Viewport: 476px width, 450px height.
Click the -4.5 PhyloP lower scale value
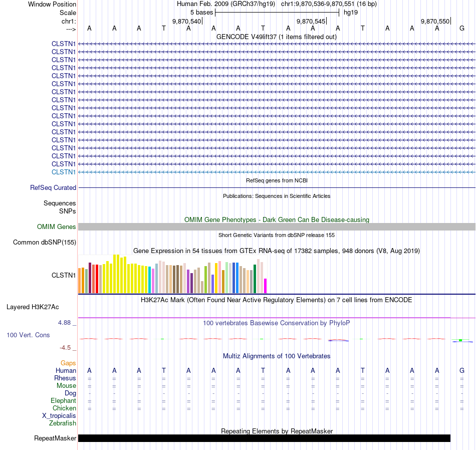(65, 348)
